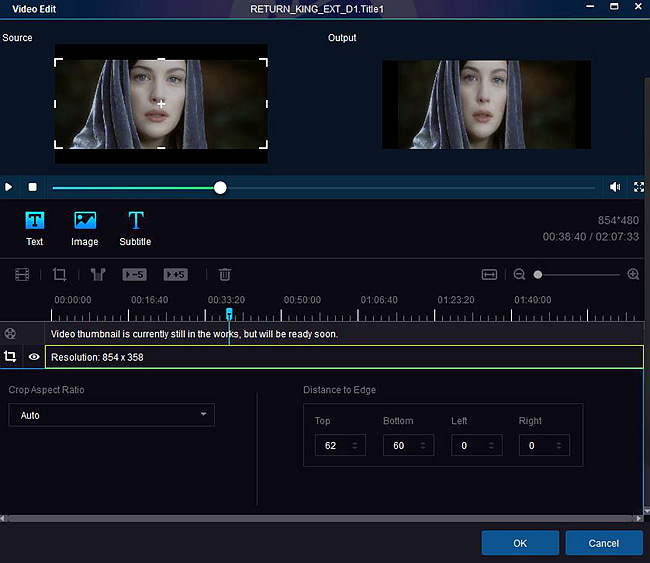
Task: Enter fullscreen preview mode
Action: point(639,187)
